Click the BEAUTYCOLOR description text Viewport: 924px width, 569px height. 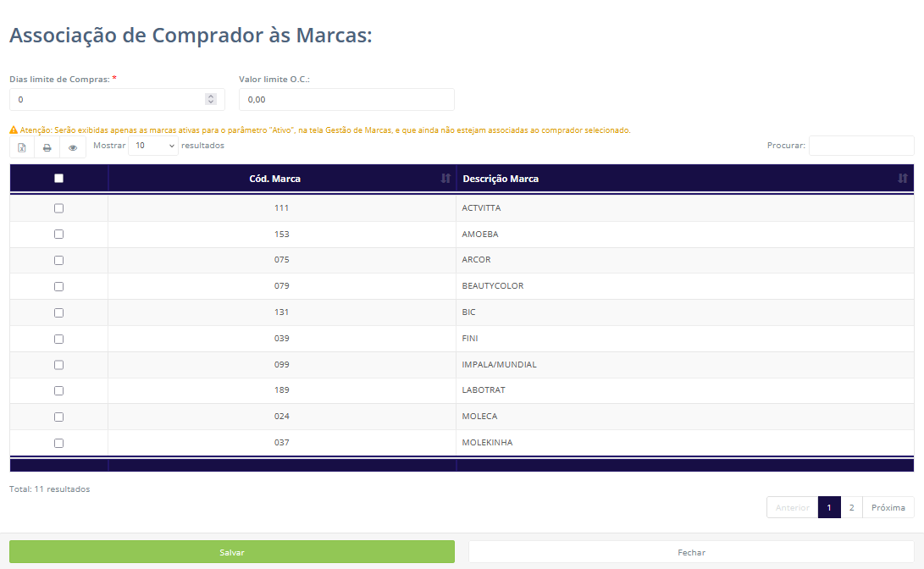pyautogui.click(x=493, y=285)
